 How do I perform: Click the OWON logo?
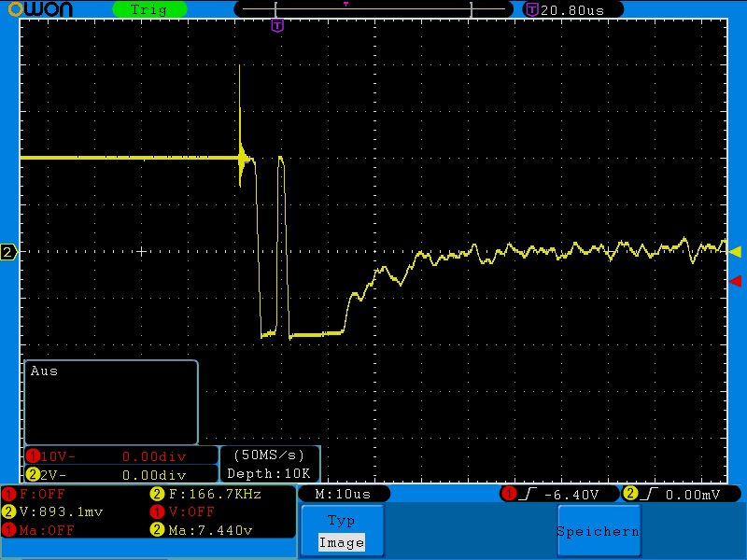coord(47,9)
